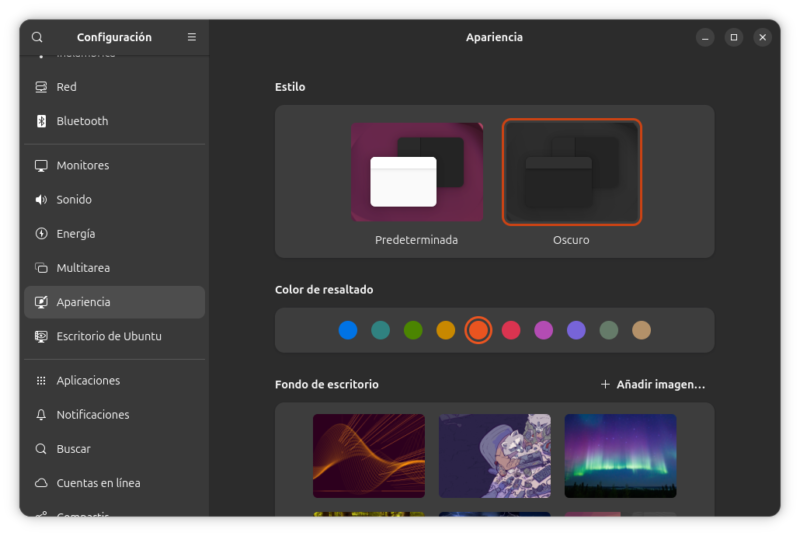The height and width of the screenshot is (536, 800).
Task: Open Notificaciones label
Action: (x=93, y=415)
